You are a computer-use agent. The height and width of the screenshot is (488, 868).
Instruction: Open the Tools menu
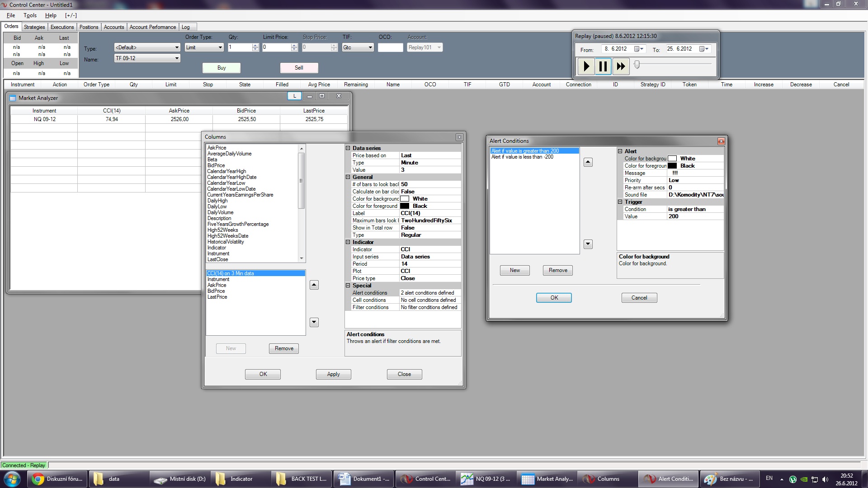pyautogui.click(x=30, y=15)
